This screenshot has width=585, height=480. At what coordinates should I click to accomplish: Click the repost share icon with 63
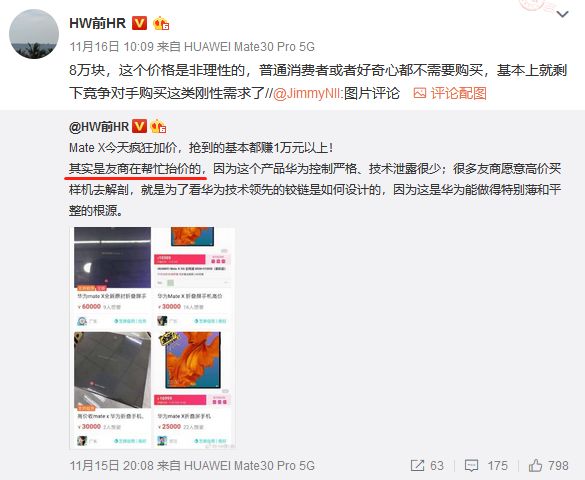point(417,465)
